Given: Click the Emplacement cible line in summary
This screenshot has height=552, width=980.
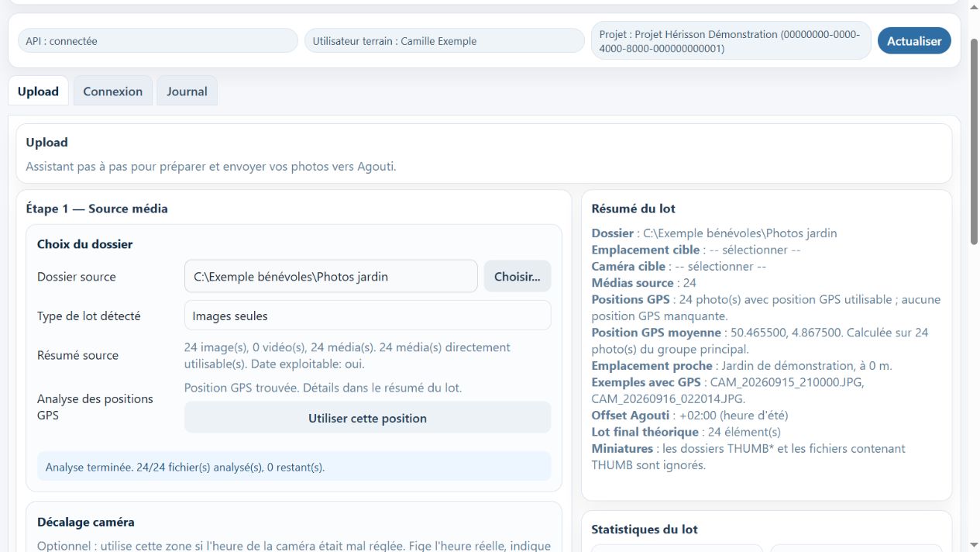Looking at the screenshot, I should (x=696, y=250).
